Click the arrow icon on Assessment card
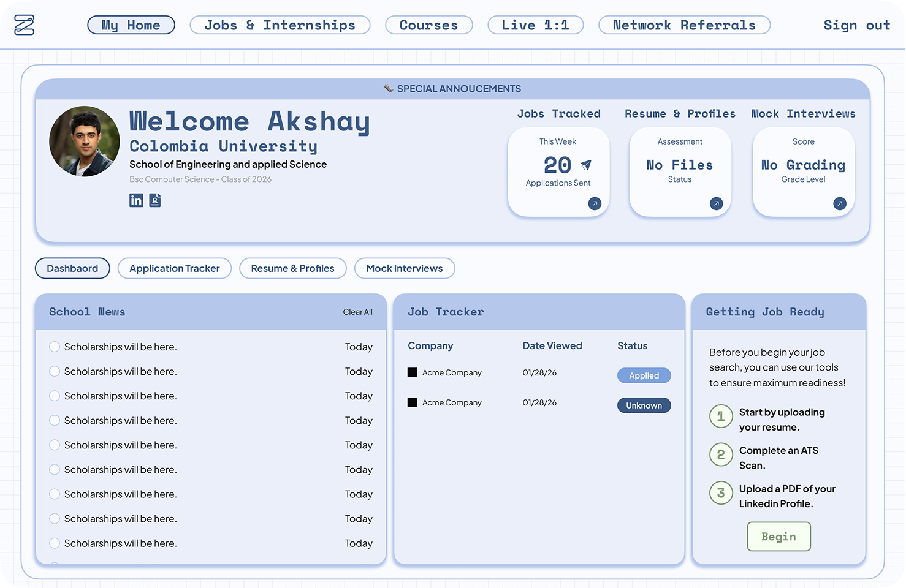The width and height of the screenshot is (906, 588). click(716, 203)
